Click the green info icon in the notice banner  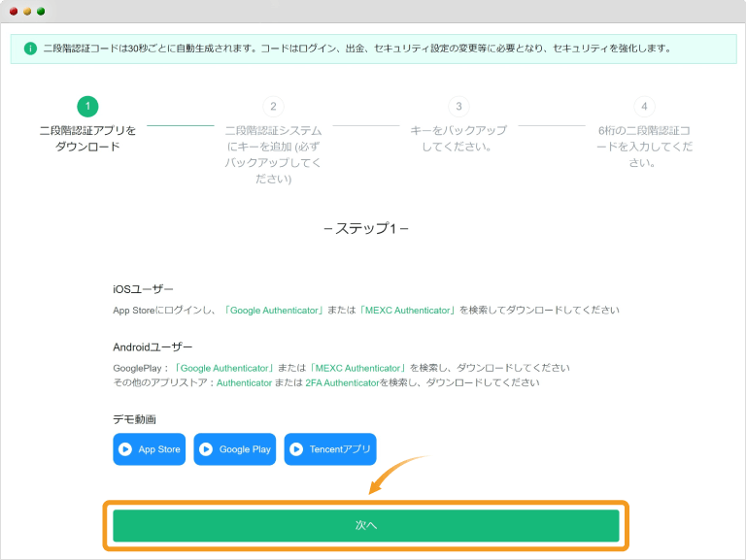(30, 49)
